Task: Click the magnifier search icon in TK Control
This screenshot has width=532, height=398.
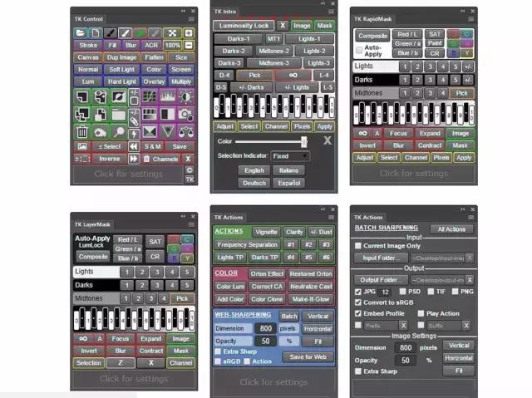Action: point(118,132)
